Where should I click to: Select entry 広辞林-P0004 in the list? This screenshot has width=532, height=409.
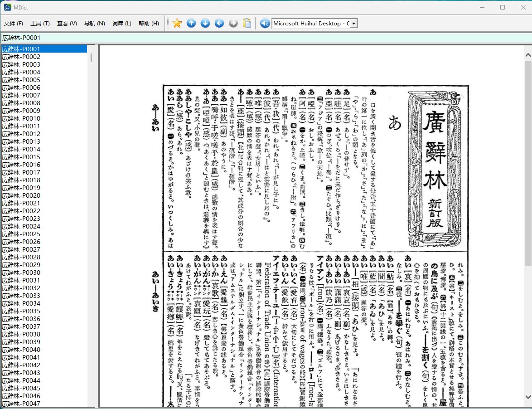pos(44,72)
